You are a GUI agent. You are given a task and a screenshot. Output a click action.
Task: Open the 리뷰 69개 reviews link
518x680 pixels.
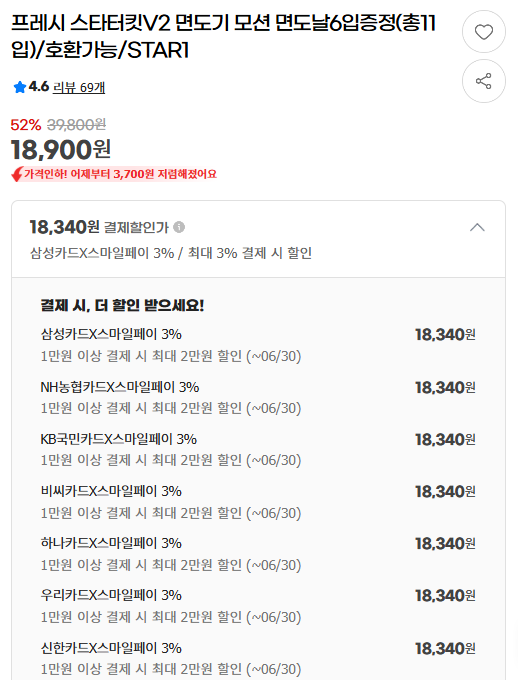pyautogui.click(x=79, y=88)
